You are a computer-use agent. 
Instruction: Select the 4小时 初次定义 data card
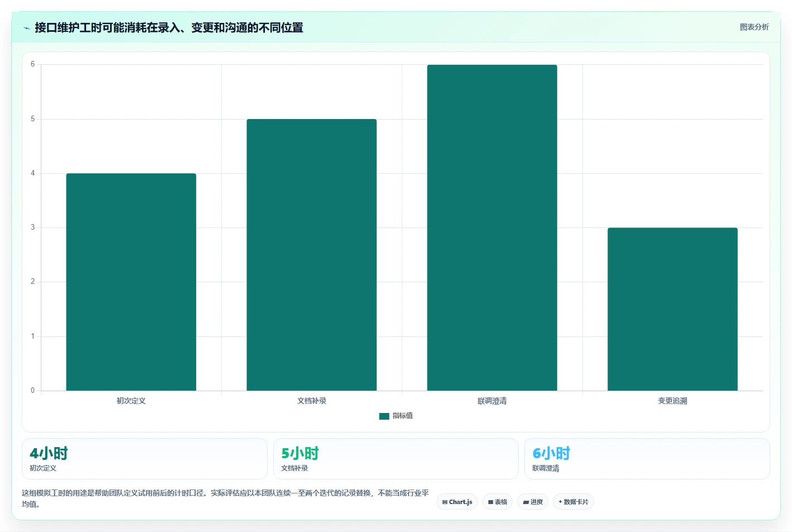[145, 459]
